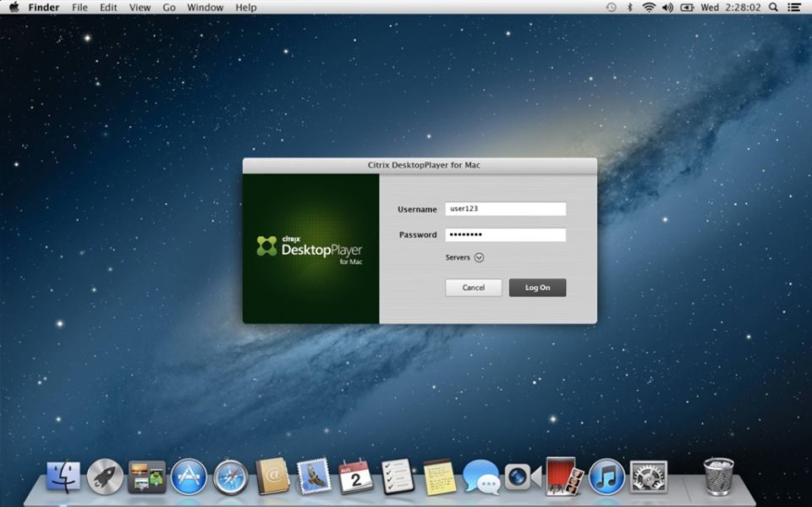
Task: Launch Safari from the Dock
Action: pyautogui.click(x=230, y=477)
